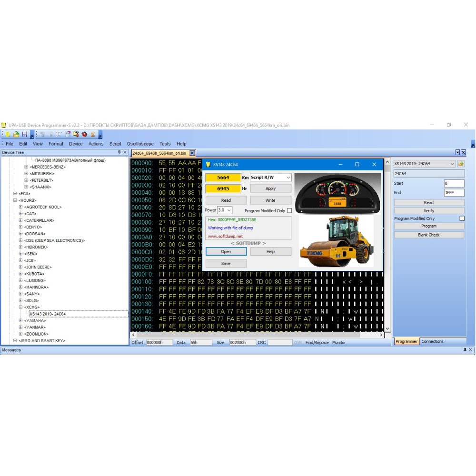476x476 pixels.
Task: Click the new device chip toolbar icon
Action: click(x=8, y=134)
